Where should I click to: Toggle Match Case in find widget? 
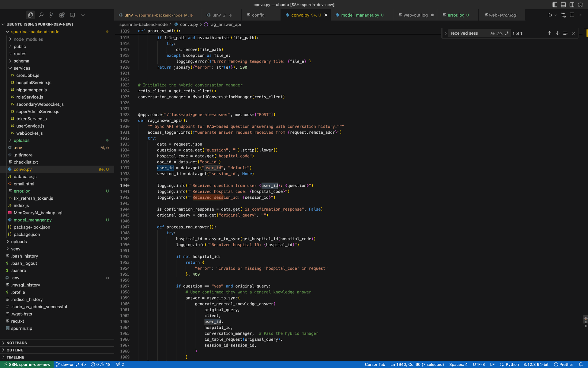click(492, 33)
